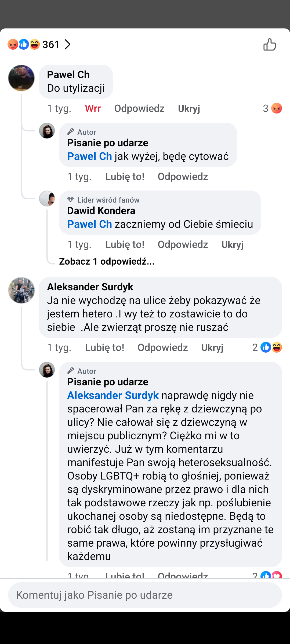Reply to Aleksander Surdyk's comment
The image size is (290, 644).
162,347
